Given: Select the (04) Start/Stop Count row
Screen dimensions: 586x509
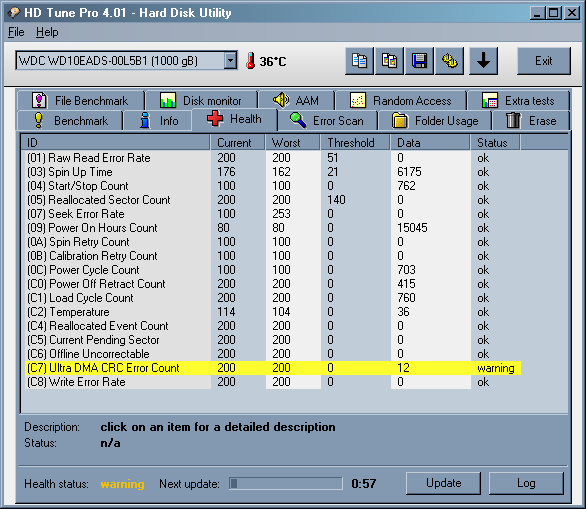Looking at the screenshot, I should (273, 186).
